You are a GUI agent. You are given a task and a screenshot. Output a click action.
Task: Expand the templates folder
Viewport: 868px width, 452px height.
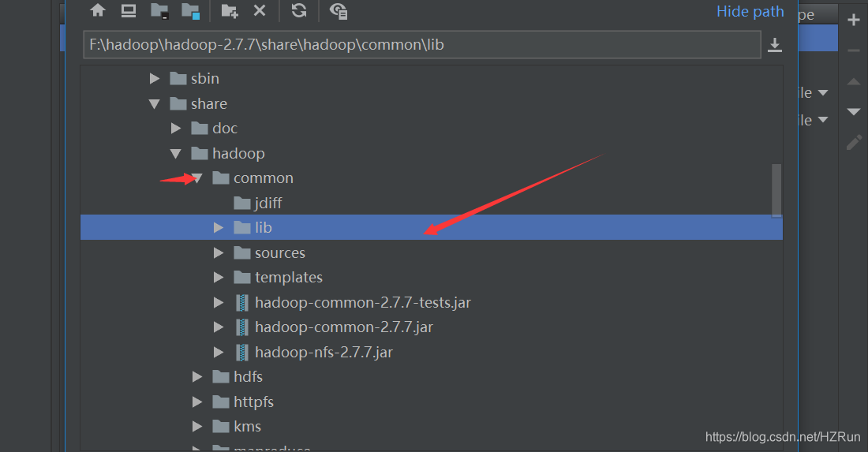click(219, 277)
